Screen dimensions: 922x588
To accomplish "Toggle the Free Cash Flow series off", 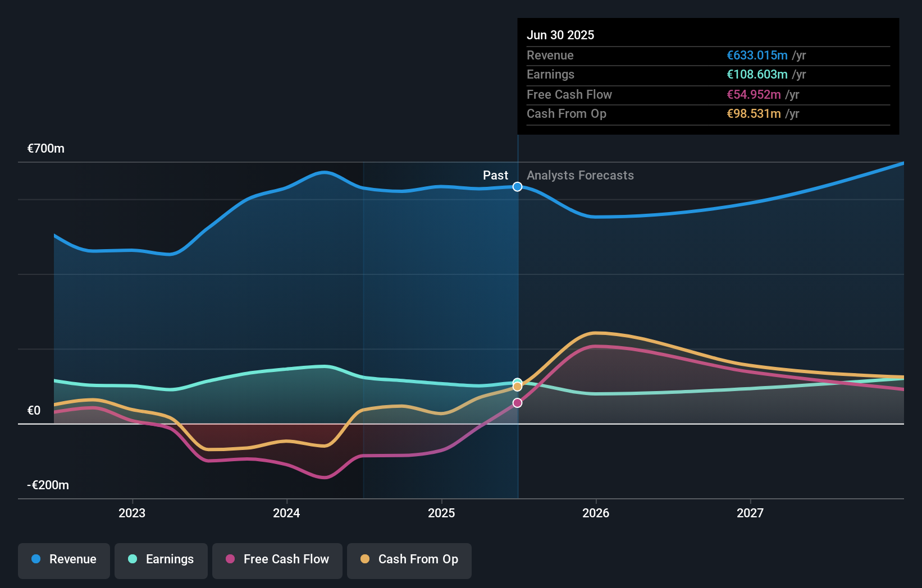I will click(x=277, y=559).
